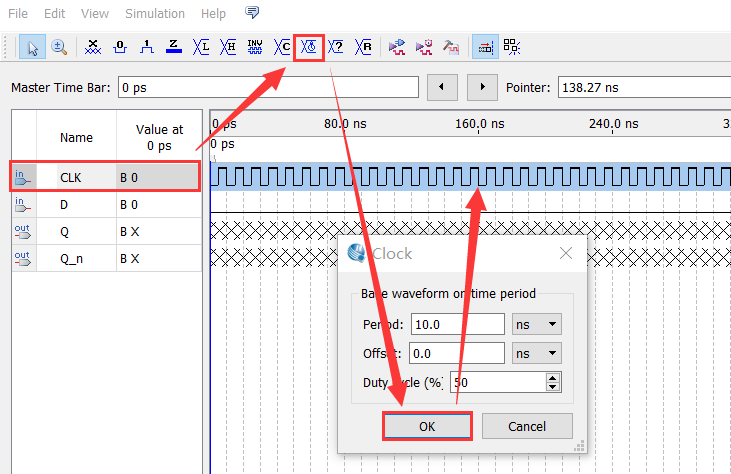Open the Simulation menu
This screenshot has width=731, height=474.
pos(155,14)
